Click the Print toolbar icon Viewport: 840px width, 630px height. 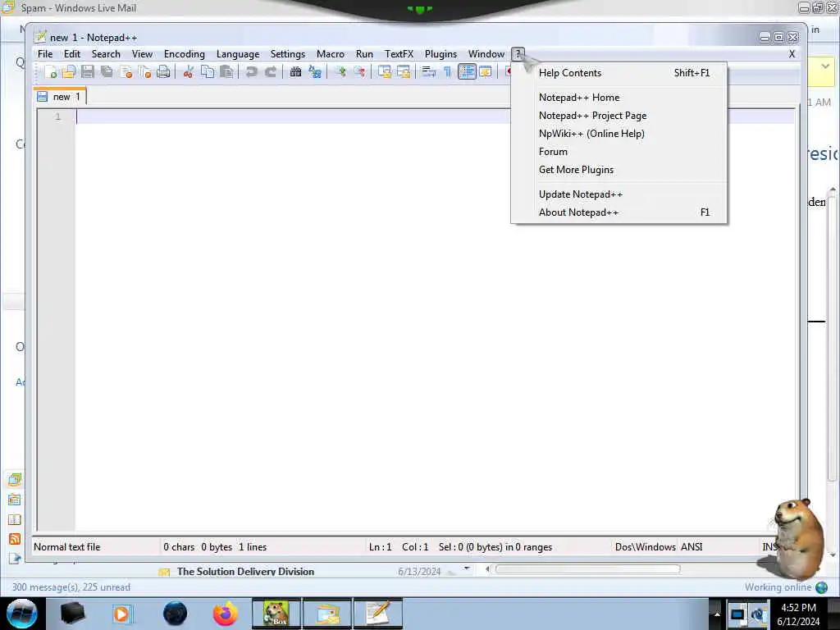(163, 71)
